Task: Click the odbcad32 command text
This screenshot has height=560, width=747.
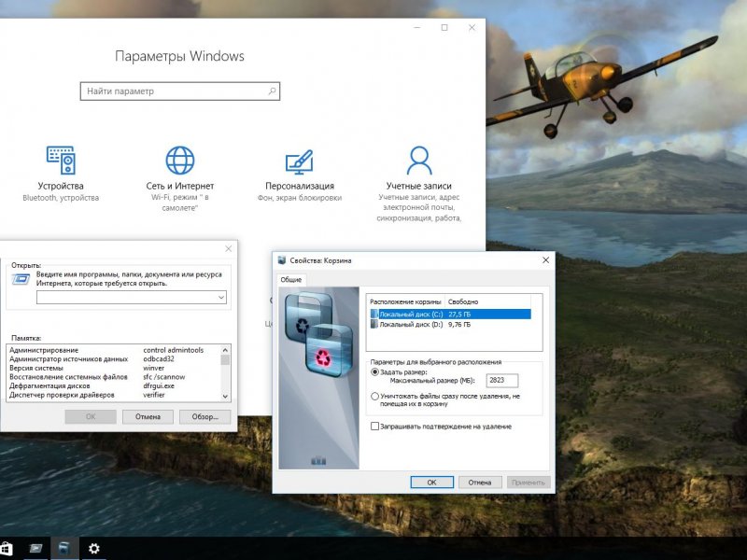Action: pyautogui.click(x=159, y=359)
